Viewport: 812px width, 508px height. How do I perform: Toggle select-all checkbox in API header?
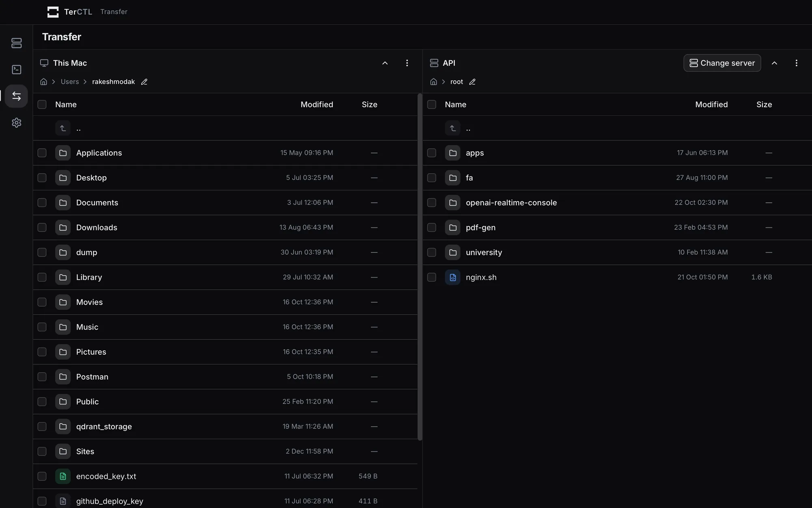(432, 104)
